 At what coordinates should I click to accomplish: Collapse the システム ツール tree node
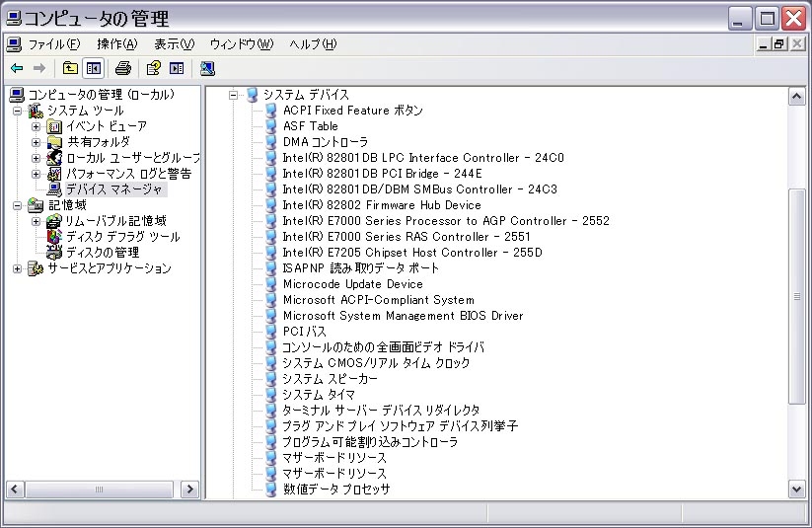(17, 111)
